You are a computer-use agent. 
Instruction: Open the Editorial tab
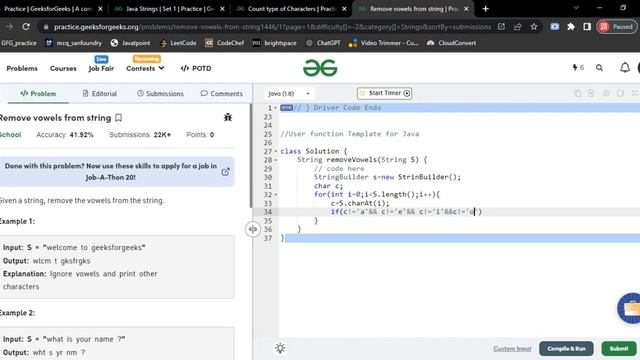tap(100, 93)
